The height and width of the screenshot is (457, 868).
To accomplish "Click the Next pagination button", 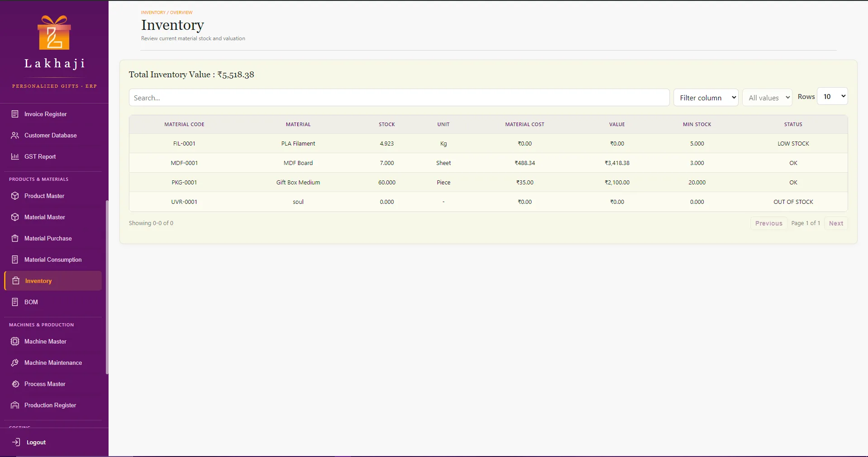I will [836, 223].
